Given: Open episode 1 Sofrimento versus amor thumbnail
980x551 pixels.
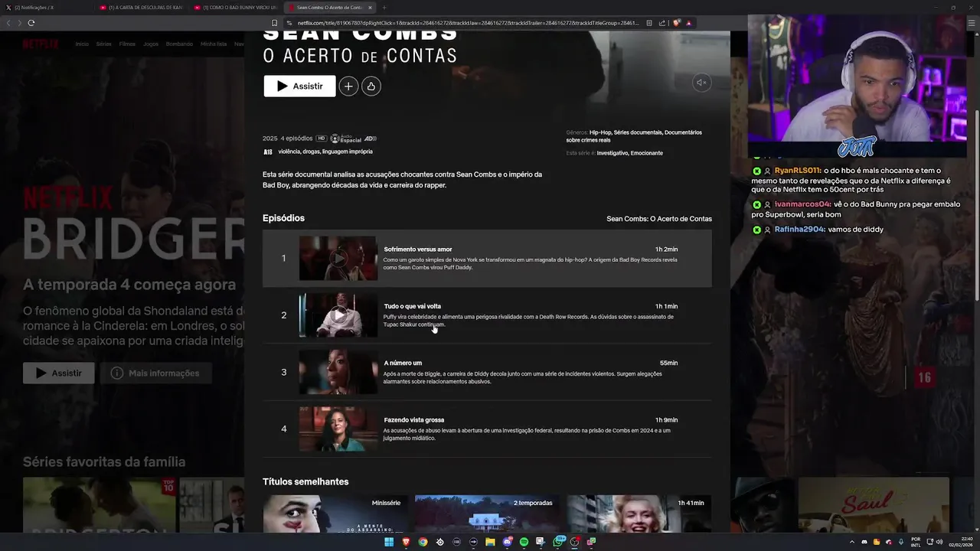Looking at the screenshot, I should click(338, 258).
